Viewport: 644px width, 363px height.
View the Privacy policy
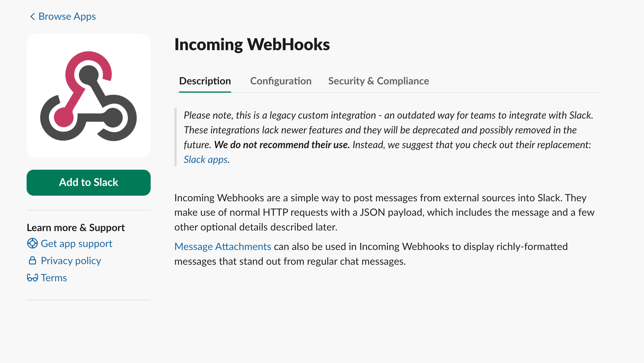pos(71,261)
